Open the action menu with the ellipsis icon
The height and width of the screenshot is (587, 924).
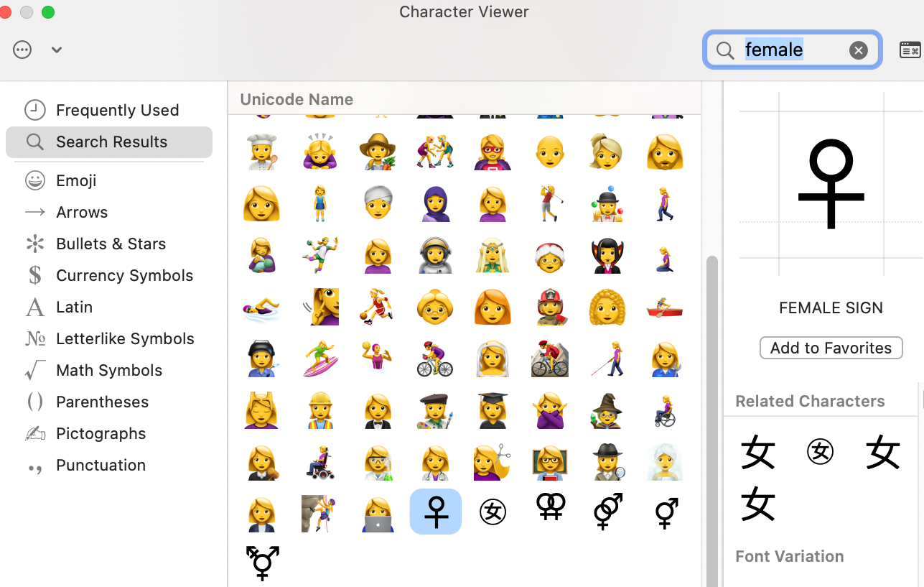(x=22, y=50)
